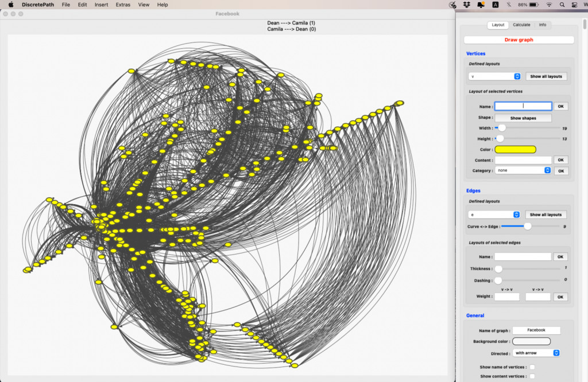Open Spotlight search
The height and width of the screenshot is (382, 588).
562,5
